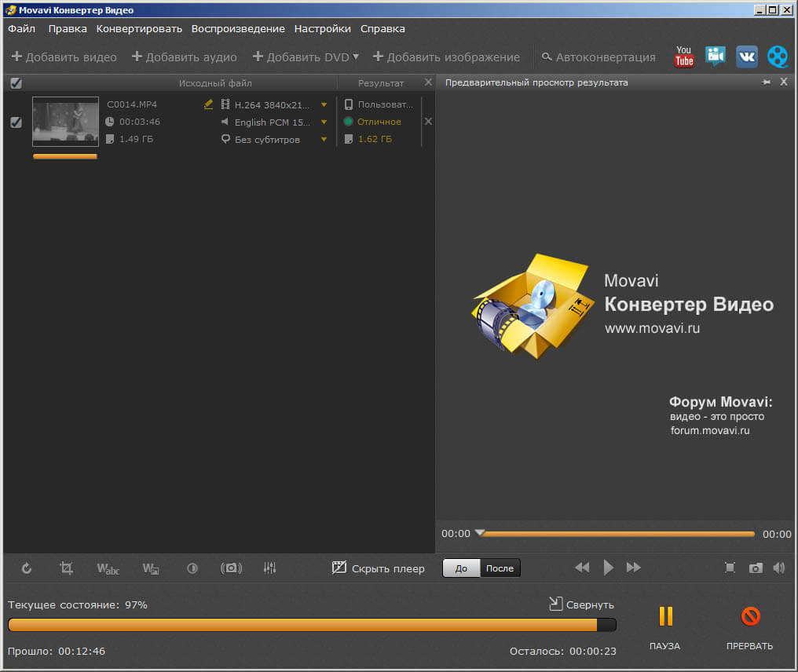Image resolution: width=798 pixels, height=672 pixels.
Task: Switch preview to После mode
Action: 500,568
